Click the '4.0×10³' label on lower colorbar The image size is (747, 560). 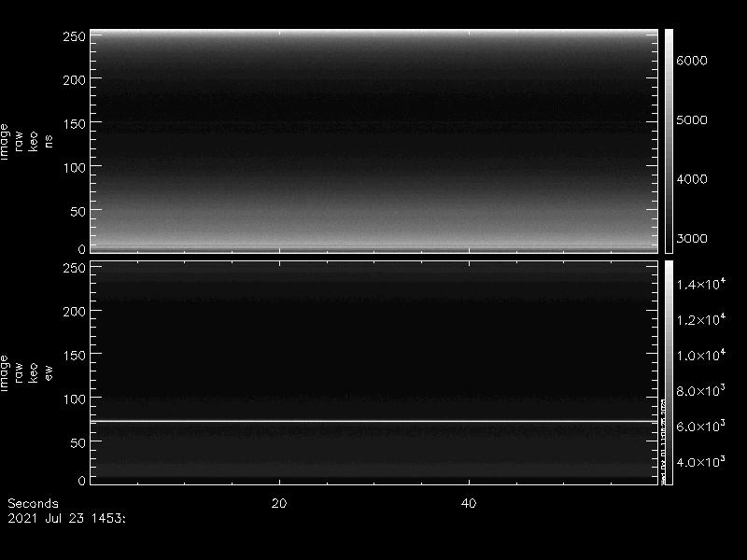[702, 462]
